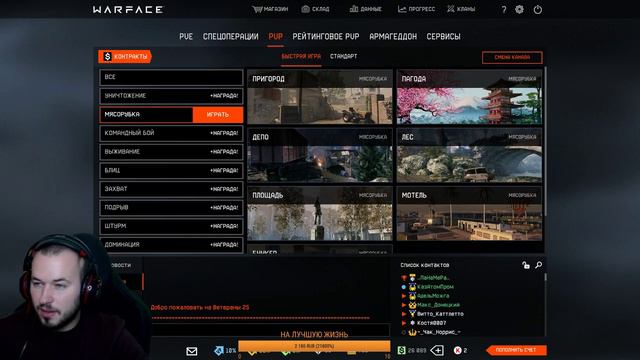Switch to the Спецоперации tab
Screen dimensions: 640x360
tap(231, 36)
